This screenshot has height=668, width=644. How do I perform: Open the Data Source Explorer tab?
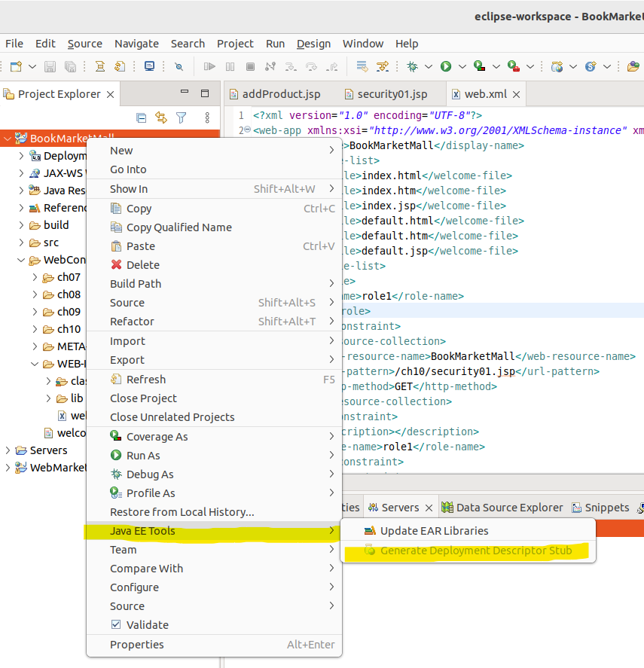[502, 508]
